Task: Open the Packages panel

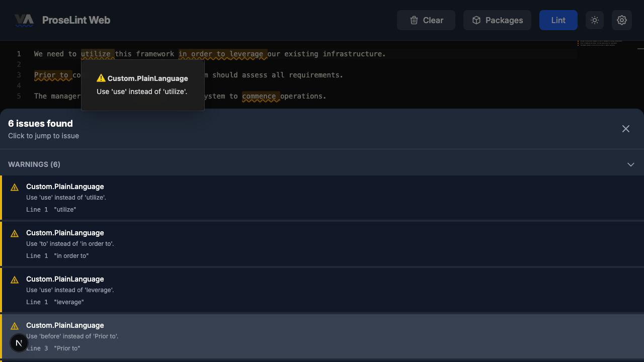Action: [497, 20]
